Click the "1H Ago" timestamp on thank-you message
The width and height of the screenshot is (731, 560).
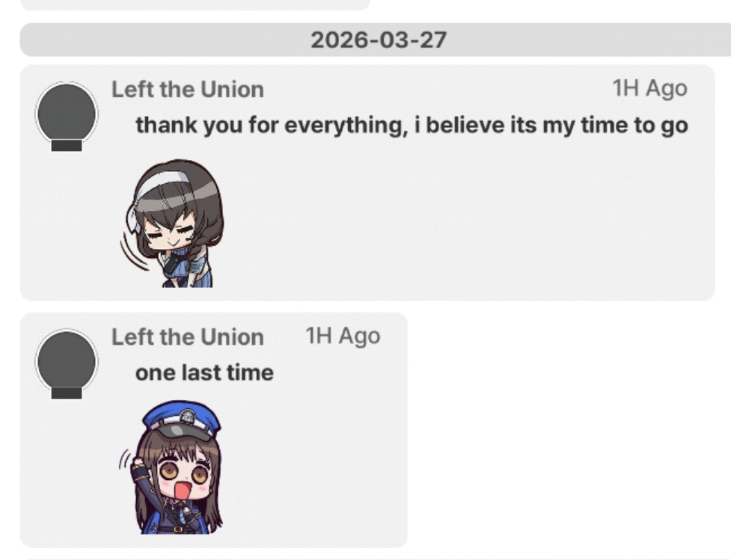coord(649,88)
